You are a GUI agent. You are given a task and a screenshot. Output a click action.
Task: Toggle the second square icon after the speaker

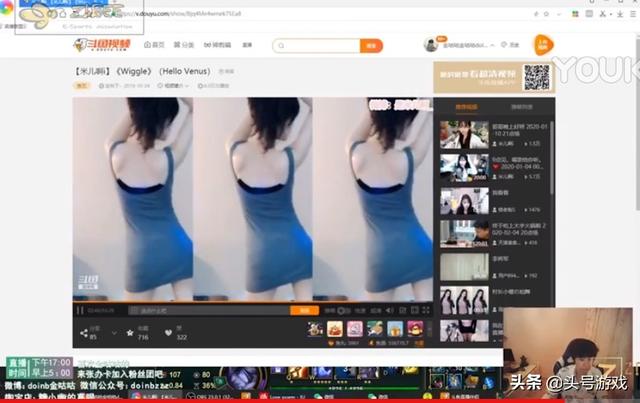pos(415,311)
